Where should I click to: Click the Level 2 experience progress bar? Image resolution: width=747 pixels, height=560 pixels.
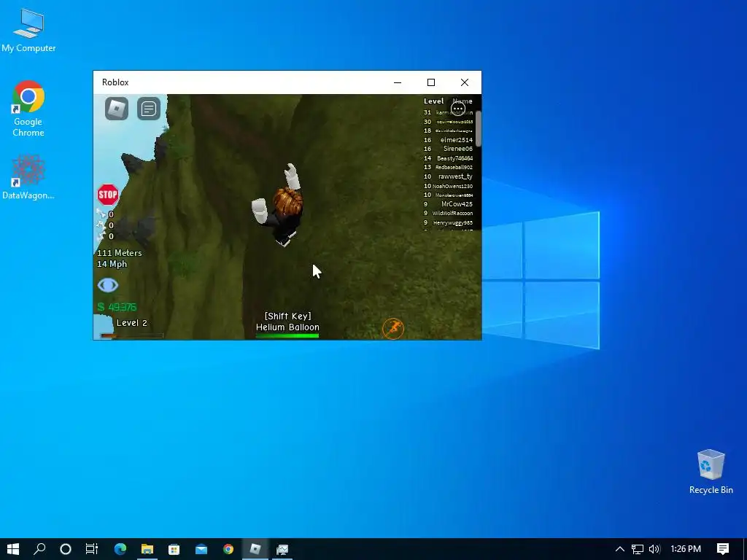(132, 335)
